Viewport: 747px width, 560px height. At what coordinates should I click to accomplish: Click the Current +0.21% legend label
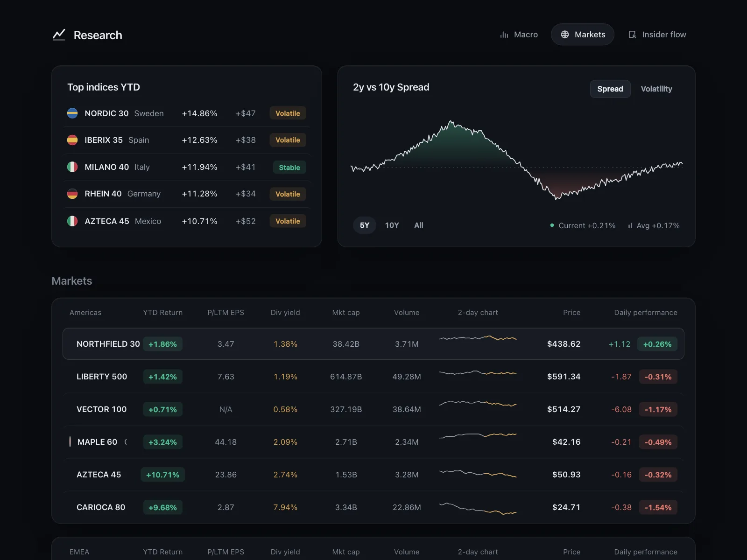(x=587, y=225)
